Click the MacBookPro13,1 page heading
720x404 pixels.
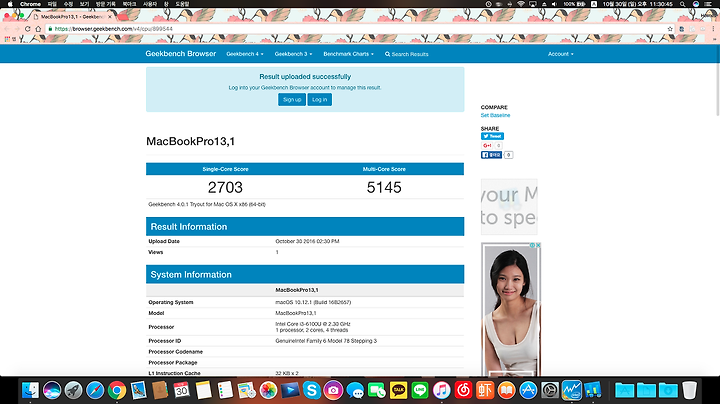pyautogui.click(x=190, y=141)
